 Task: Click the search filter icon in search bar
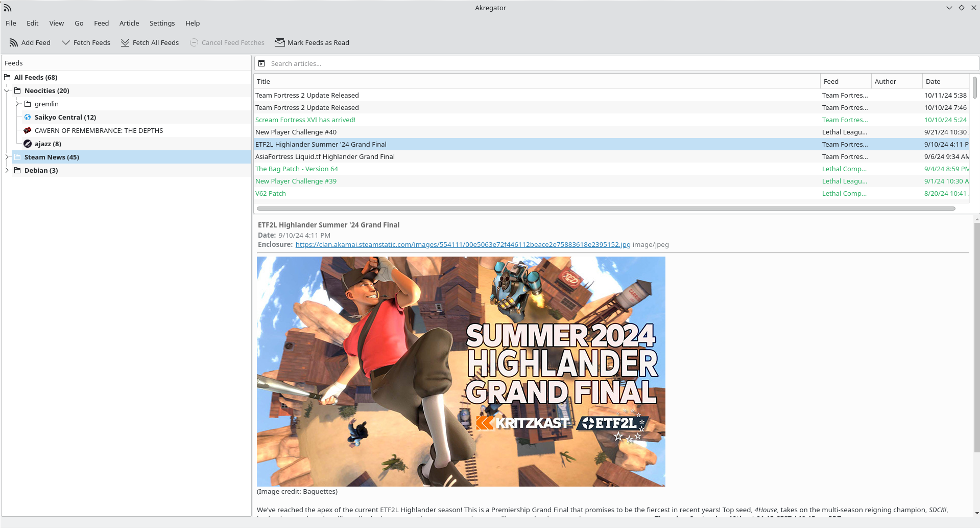[x=262, y=64]
